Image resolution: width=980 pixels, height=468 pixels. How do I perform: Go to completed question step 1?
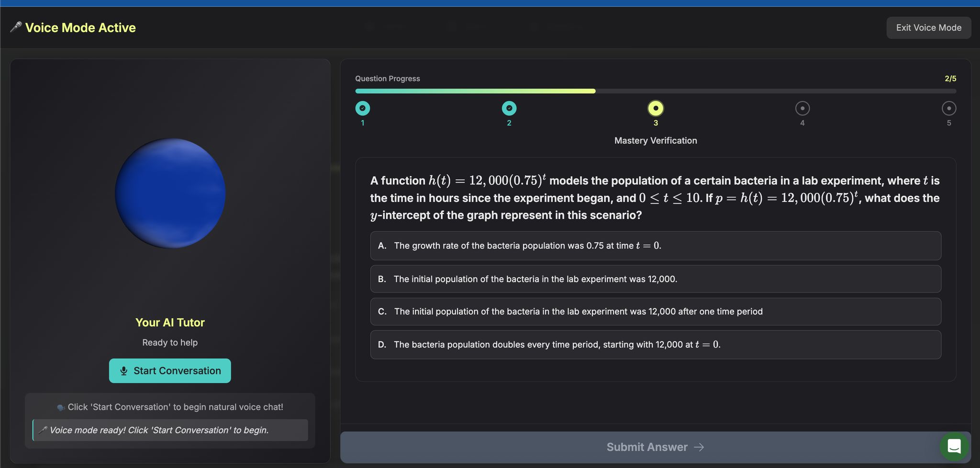pyautogui.click(x=363, y=109)
